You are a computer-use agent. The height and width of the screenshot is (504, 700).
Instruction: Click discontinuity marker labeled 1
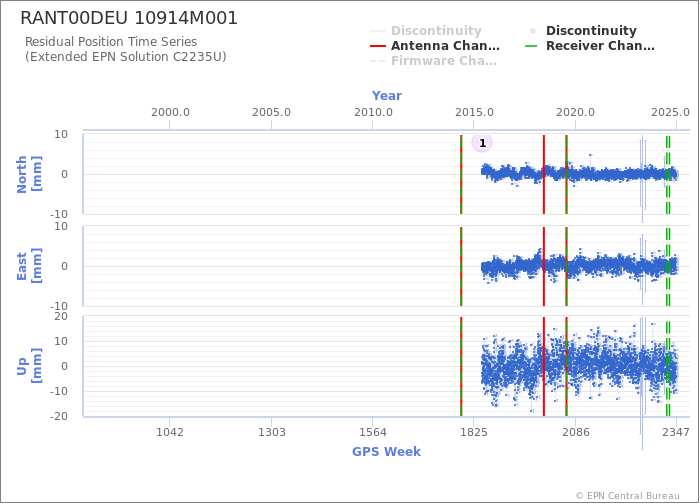point(482,143)
